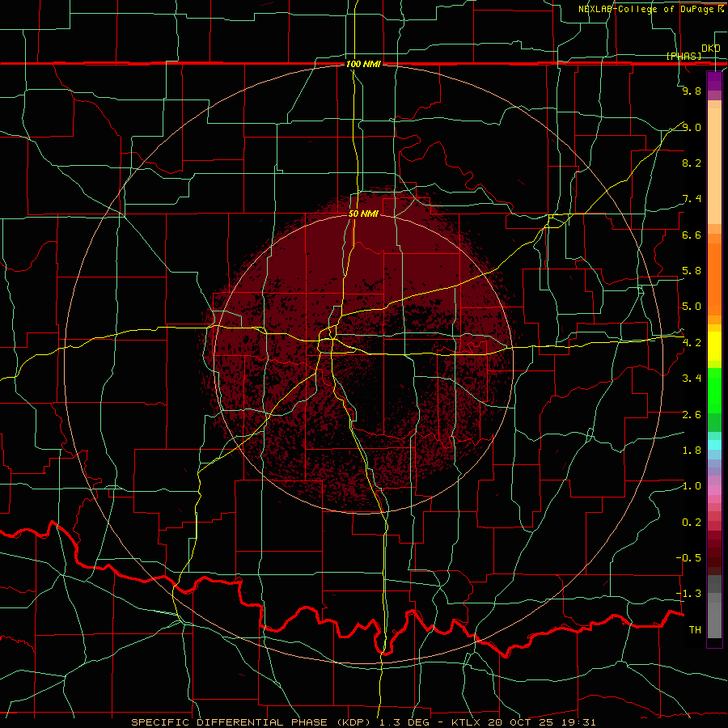
Task: Click the 8.2 scale value
Action: pyautogui.click(x=692, y=163)
